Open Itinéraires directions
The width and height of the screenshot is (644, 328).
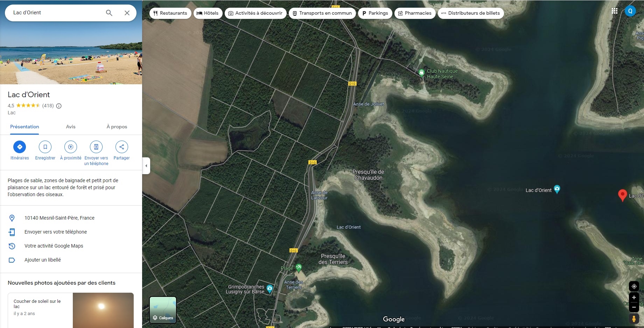20,147
